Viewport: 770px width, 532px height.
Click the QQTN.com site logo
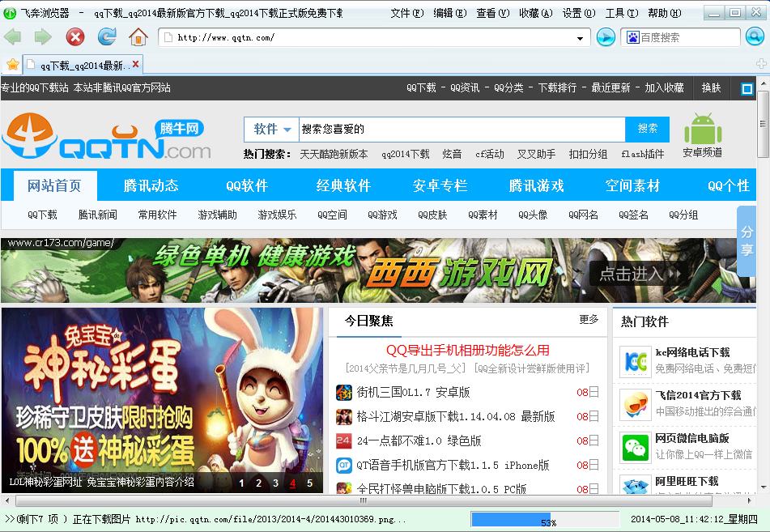click(107, 136)
